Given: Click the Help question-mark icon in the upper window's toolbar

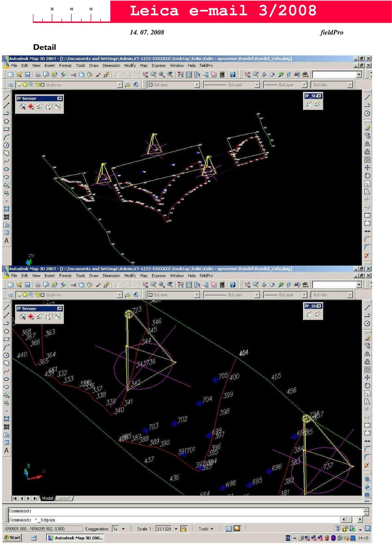Looking at the screenshot, I should click(232, 74).
